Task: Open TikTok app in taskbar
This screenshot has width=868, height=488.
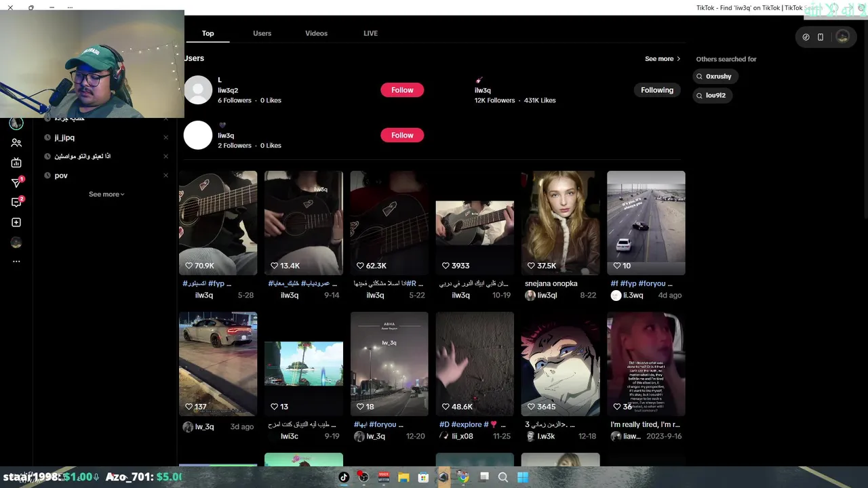Action: [x=344, y=477]
